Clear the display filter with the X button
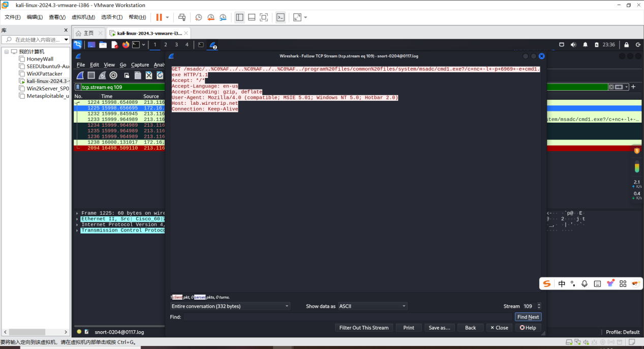 pyautogui.click(x=611, y=87)
